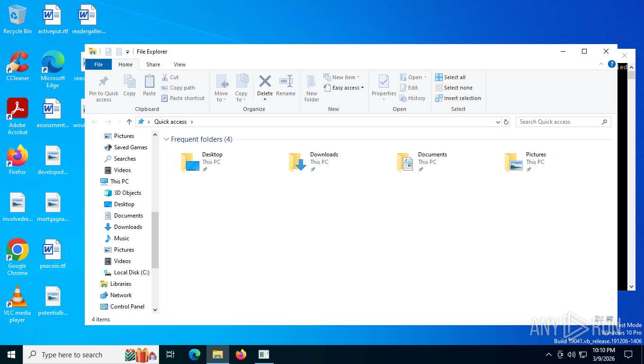Open the address bar history dropdown
This screenshot has width=644, height=364.
pyautogui.click(x=498, y=122)
